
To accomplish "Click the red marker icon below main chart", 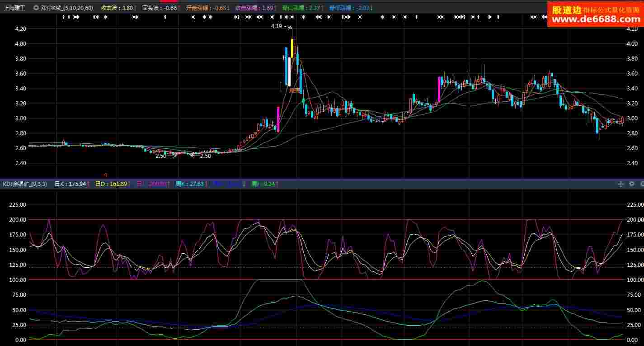I will click(105, 175).
